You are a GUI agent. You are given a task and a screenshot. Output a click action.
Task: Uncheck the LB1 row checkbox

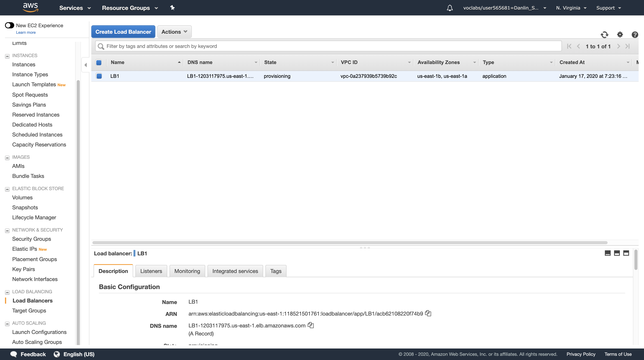[x=99, y=76]
